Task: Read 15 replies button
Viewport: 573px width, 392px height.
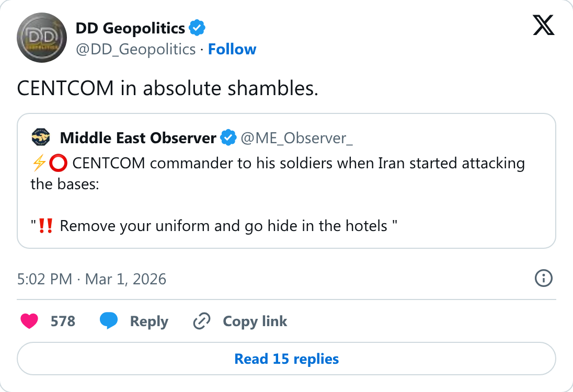Action: point(286,359)
